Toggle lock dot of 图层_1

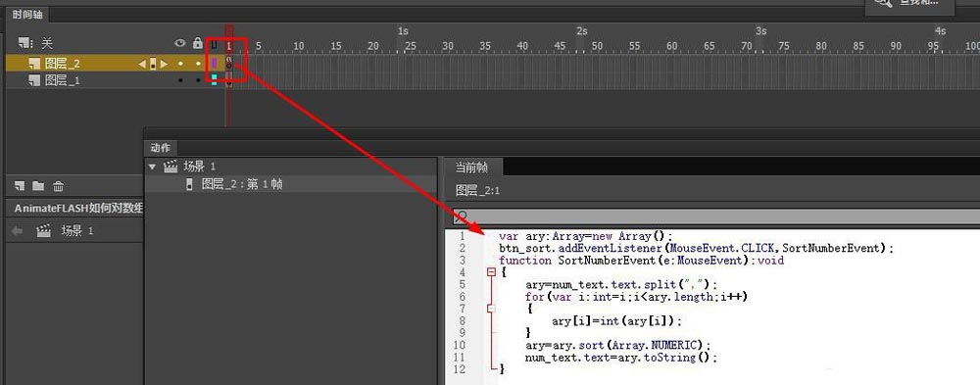click(198, 80)
